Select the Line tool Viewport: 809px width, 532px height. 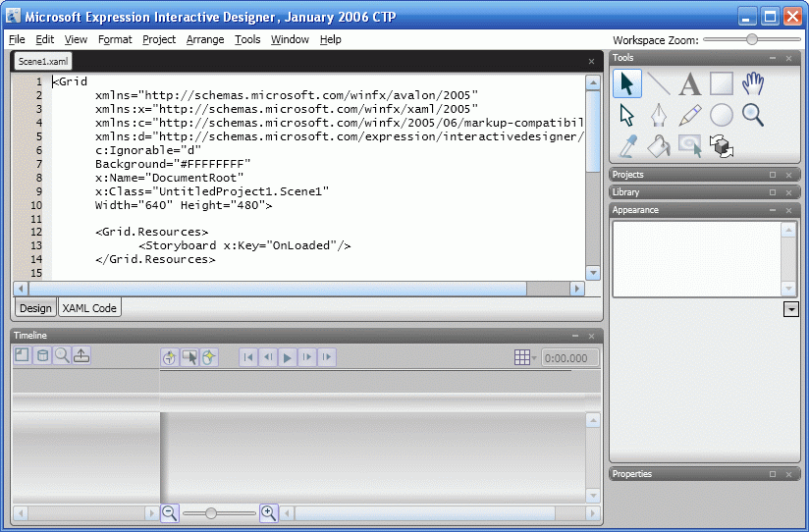pyautogui.click(x=659, y=83)
